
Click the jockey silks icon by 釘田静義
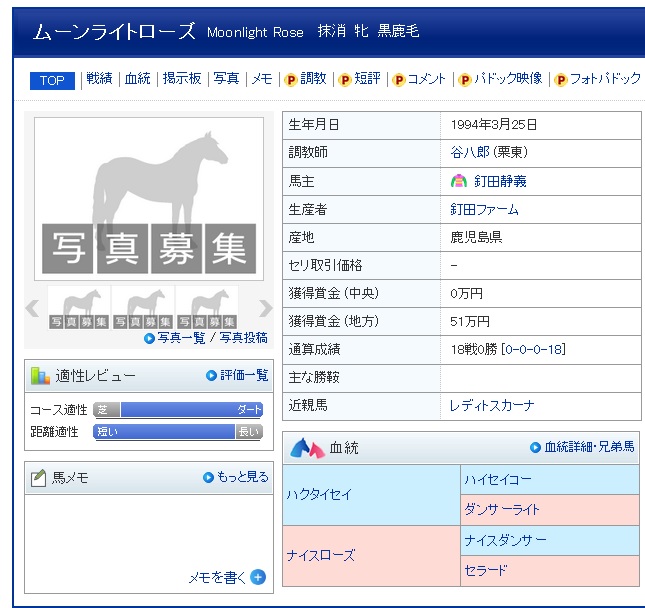coord(459,181)
